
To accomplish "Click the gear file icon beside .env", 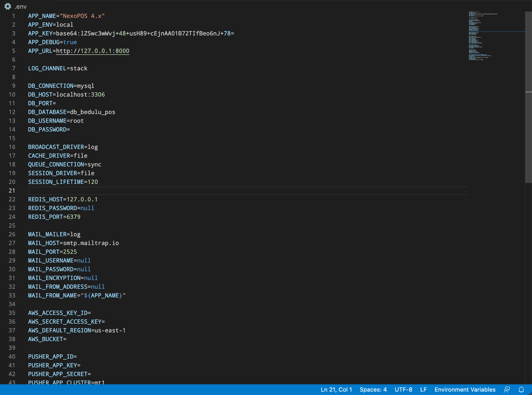I will coord(8,6).
